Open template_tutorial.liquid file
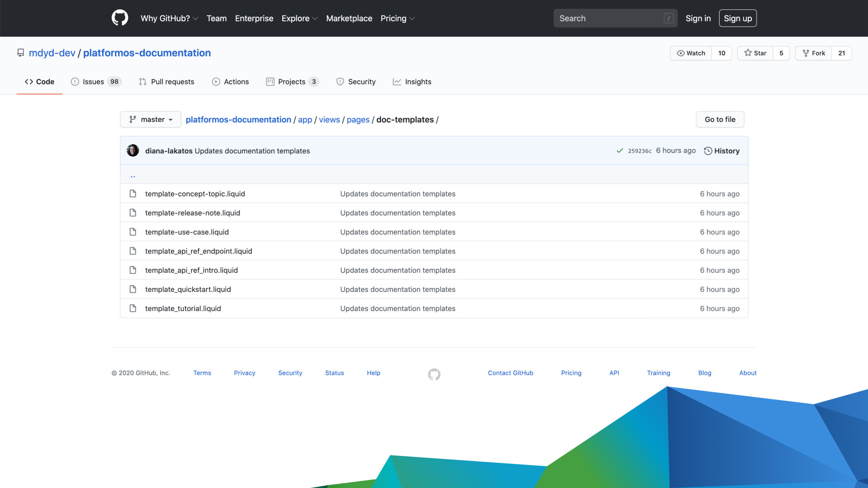Viewport: 868px width, 488px height. pyautogui.click(x=183, y=308)
